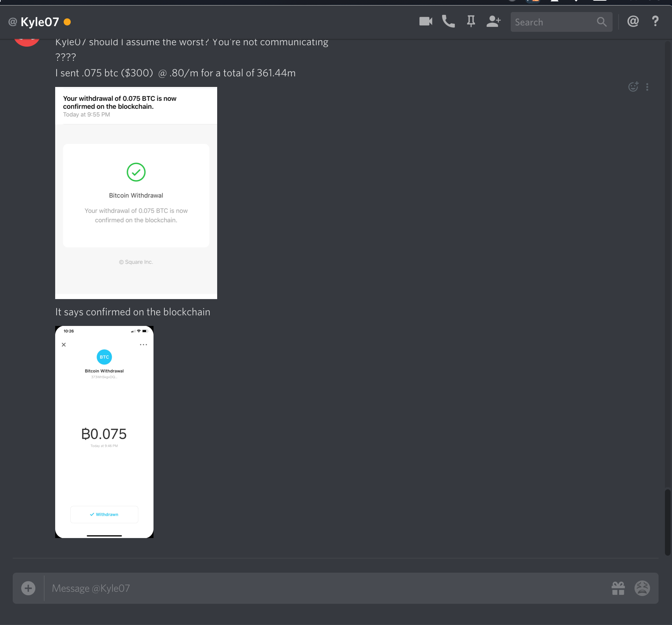The width and height of the screenshot is (672, 625).
Task: Click the "I sent .075 btc ($300)" message
Action: [175, 73]
